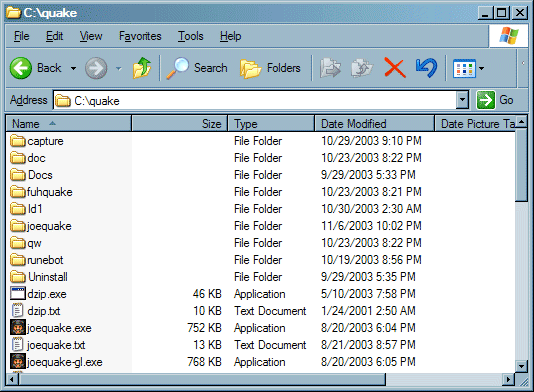This screenshot has height=392, width=534.
Task: Open the Tools menu
Action: pos(191,36)
